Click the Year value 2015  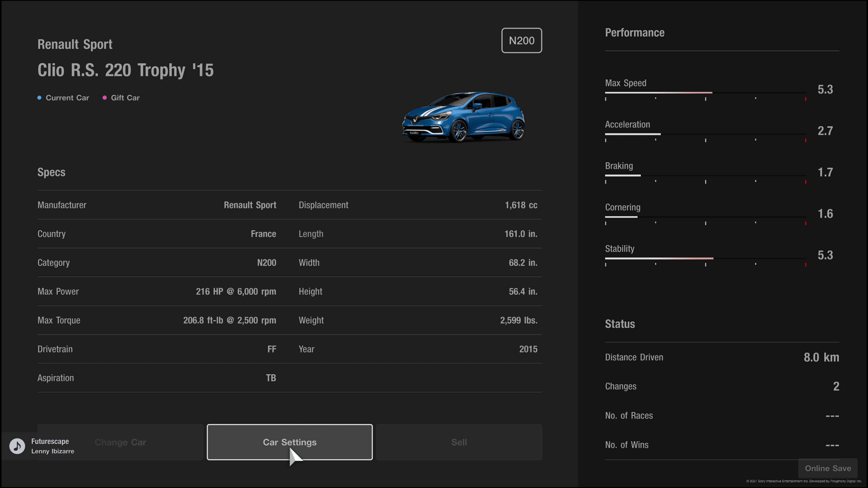(528, 349)
